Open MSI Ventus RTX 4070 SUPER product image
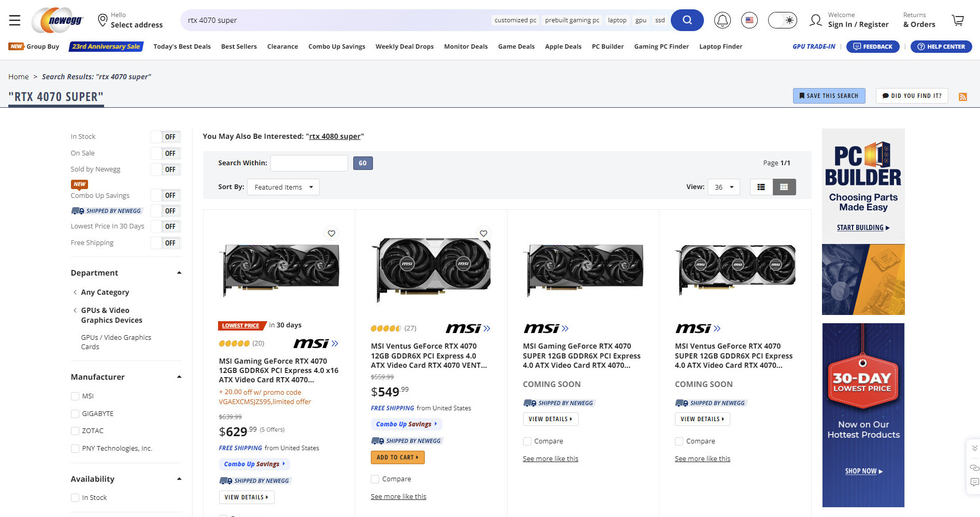Viewport: 980px width, 517px height. click(737, 270)
